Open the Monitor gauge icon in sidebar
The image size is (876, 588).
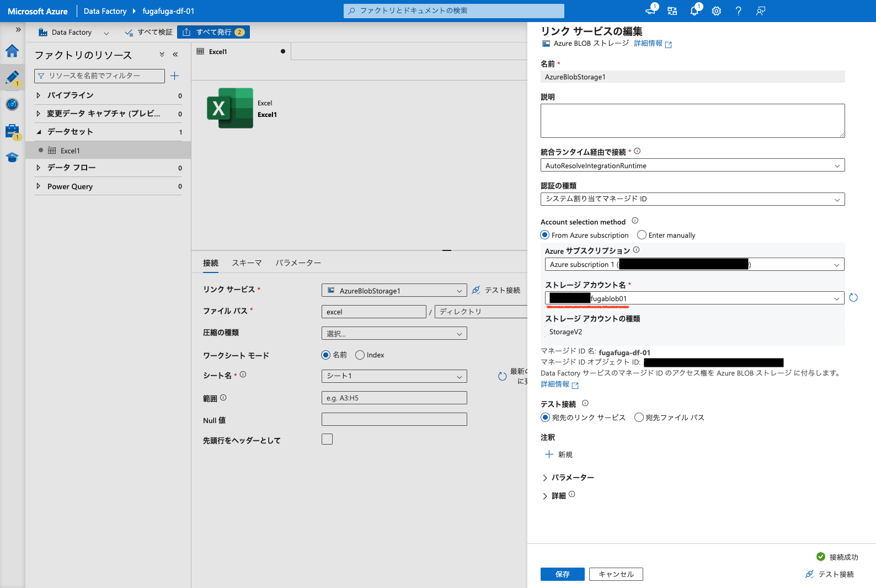(x=12, y=104)
